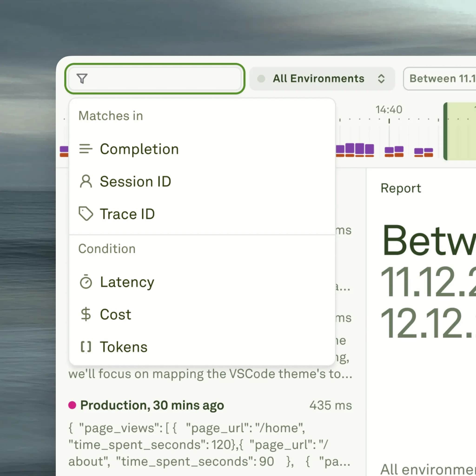Click the Latency stopwatch icon
The image size is (476, 476).
tap(86, 282)
